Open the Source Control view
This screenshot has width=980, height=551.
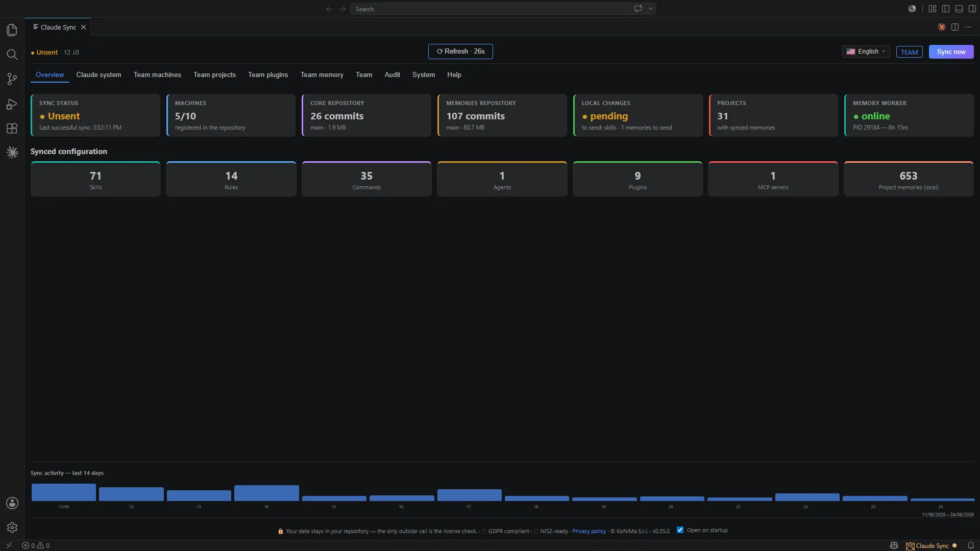click(x=12, y=79)
